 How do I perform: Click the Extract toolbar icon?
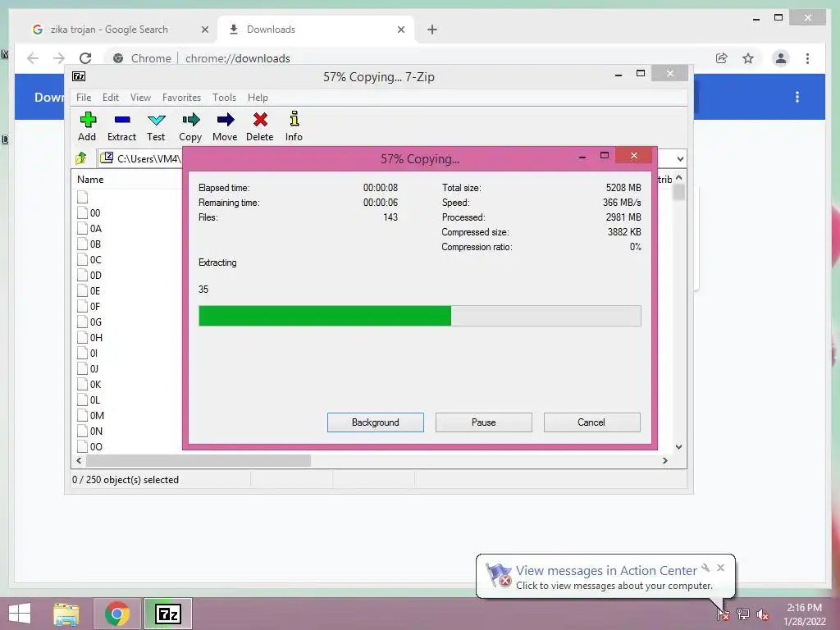click(x=121, y=126)
